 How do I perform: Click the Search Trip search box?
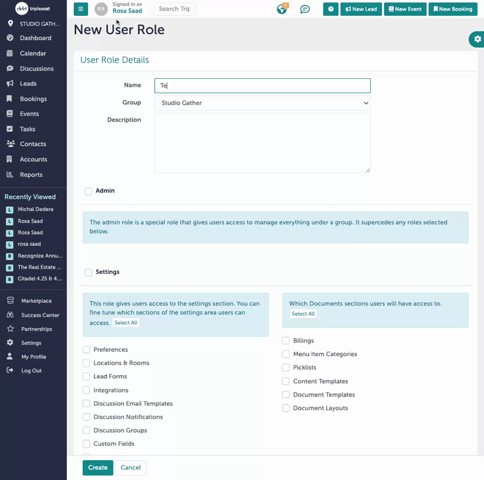click(x=174, y=9)
